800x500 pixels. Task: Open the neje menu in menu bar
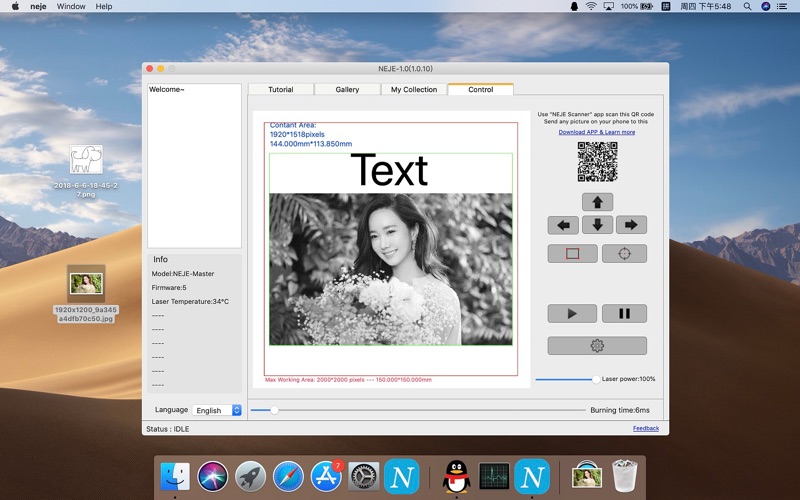tap(38, 6)
